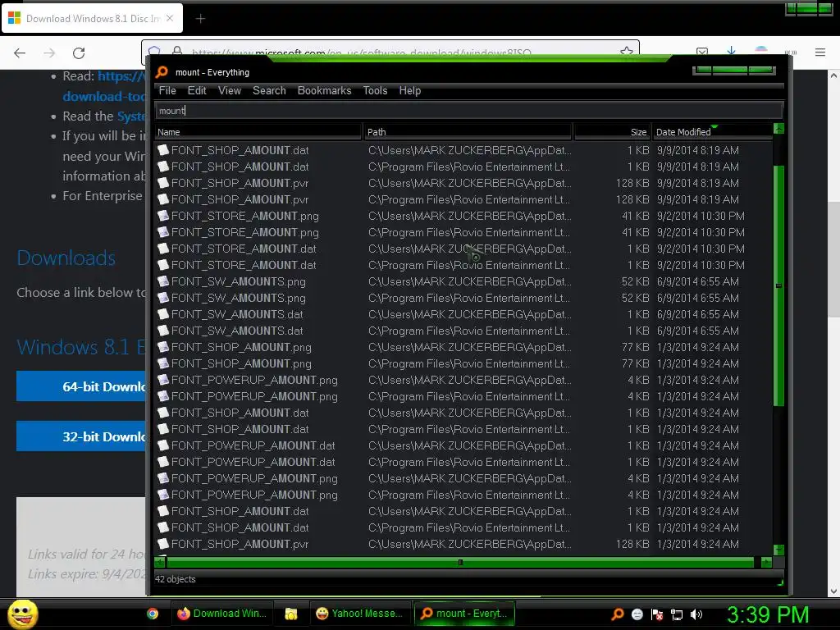This screenshot has height=630, width=840.
Task: Open the Search menu in Everything
Action: pyautogui.click(x=269, y=90)
